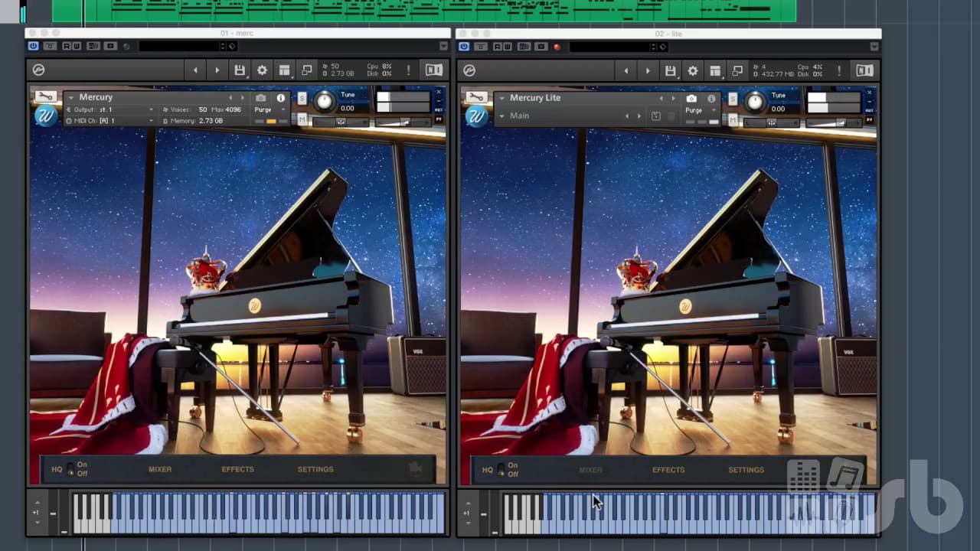Viewport: 980px width, 551px height.
Task: Open the EFFECTS tab in Mercury
Action: tap(237, 469)
